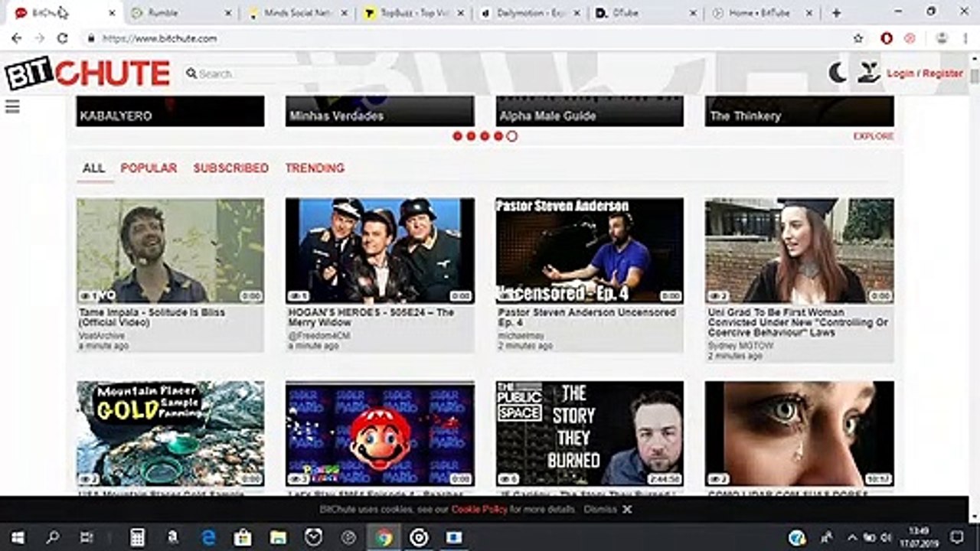980x551 pixels.
Task: Open the hamburger sidebar menu
Action: [x=12, y=106]
